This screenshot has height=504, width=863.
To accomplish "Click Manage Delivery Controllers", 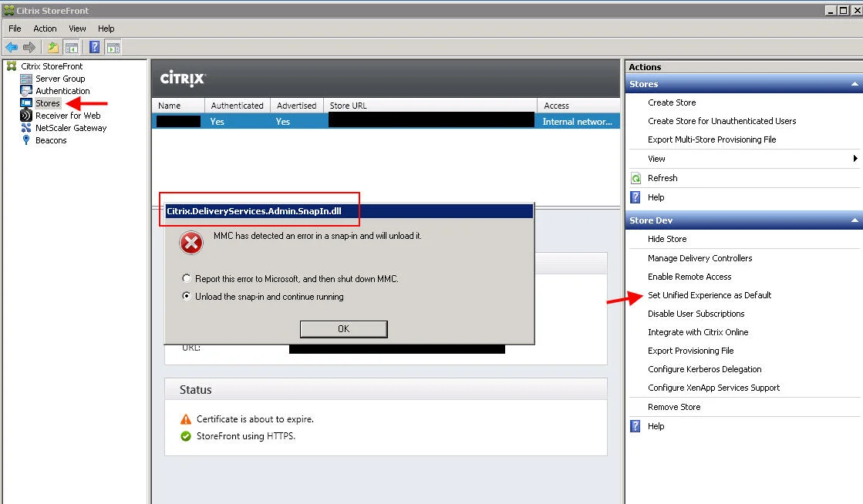I will (700, 258).
